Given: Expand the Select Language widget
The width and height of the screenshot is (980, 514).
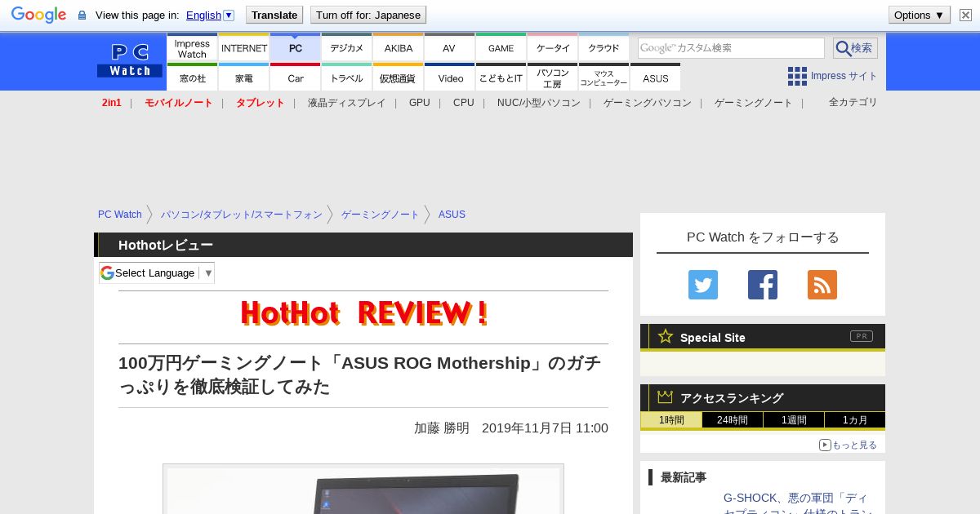Looking at the screenshot, I should [x=157, y=273].
